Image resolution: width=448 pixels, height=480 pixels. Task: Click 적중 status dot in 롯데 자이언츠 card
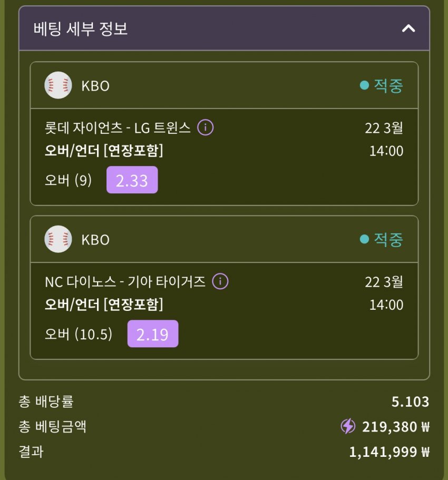click(x=364, y=85)
